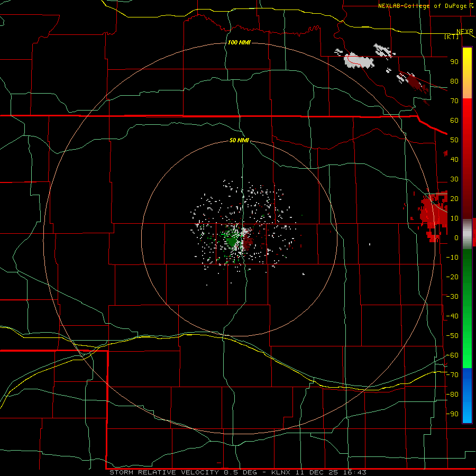Screen dimensions: 476x476
Task: Click the solid green inbound patch near radar center
Action: click(232, 241)
